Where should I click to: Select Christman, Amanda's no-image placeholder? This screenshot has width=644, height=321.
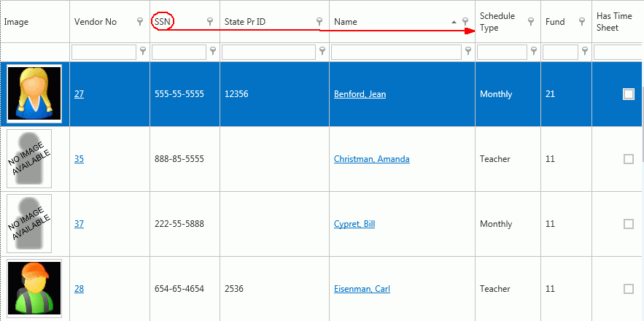[29, 158]
